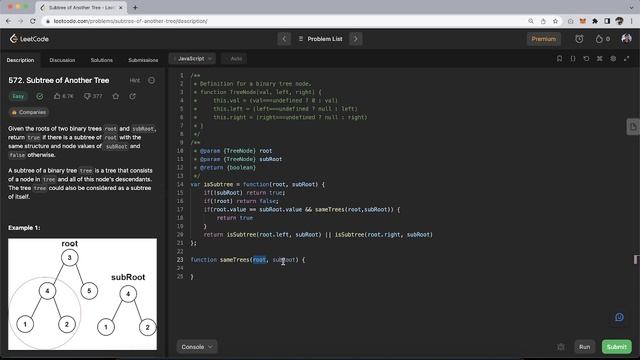Click the format code braces icon
Image resolution: width=640 pixels, height=360 pixels.
tap(573, 59)
